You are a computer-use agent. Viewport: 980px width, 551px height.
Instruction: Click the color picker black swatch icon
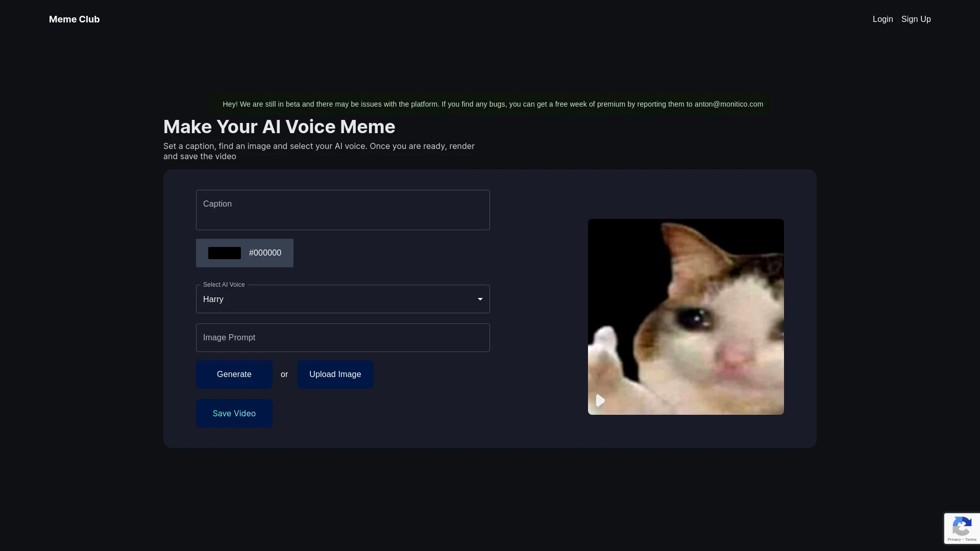224,253
